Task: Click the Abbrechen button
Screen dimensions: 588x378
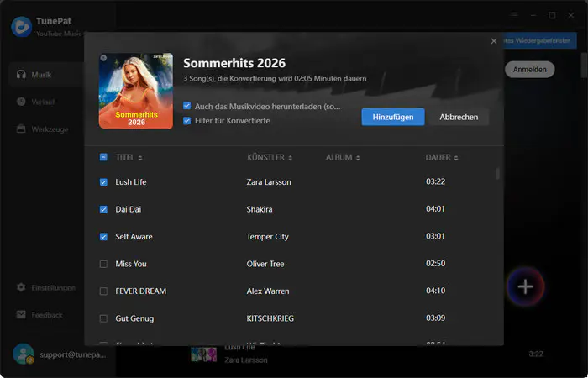Action: 459,117
